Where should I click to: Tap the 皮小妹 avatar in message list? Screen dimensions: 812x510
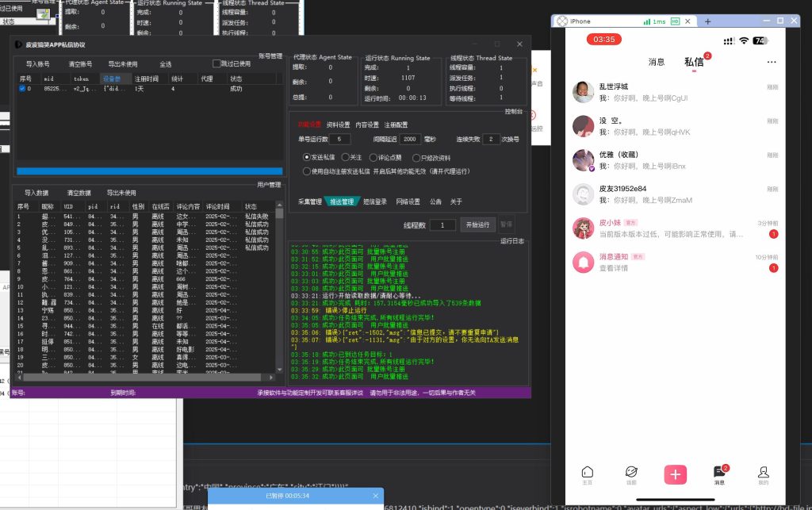click(584, 228)
